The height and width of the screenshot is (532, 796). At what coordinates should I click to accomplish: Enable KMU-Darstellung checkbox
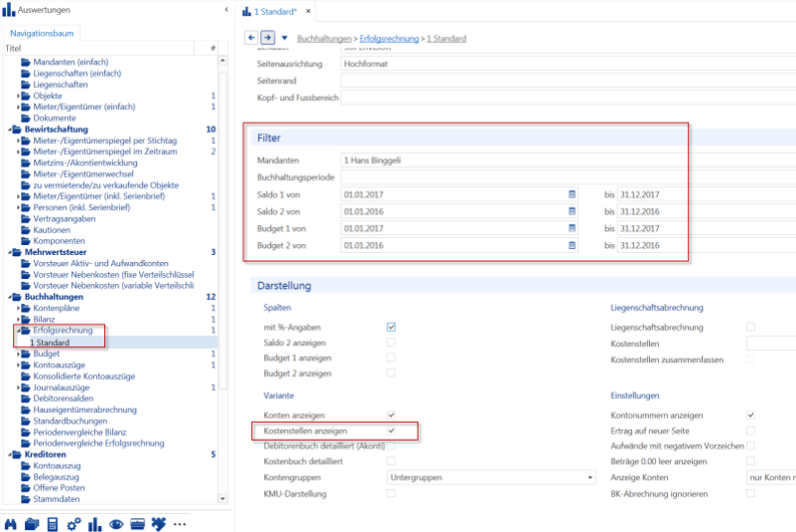coord(391,493)
